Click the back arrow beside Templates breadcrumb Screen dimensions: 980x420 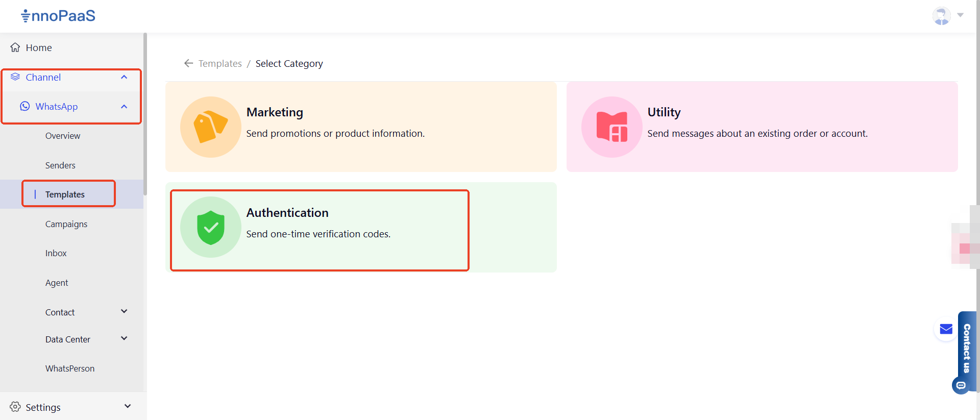[188, 63]
